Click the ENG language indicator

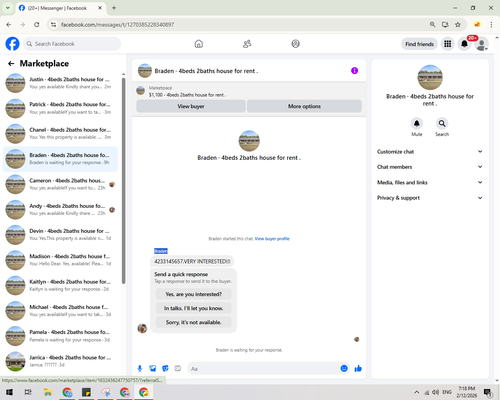447,392
